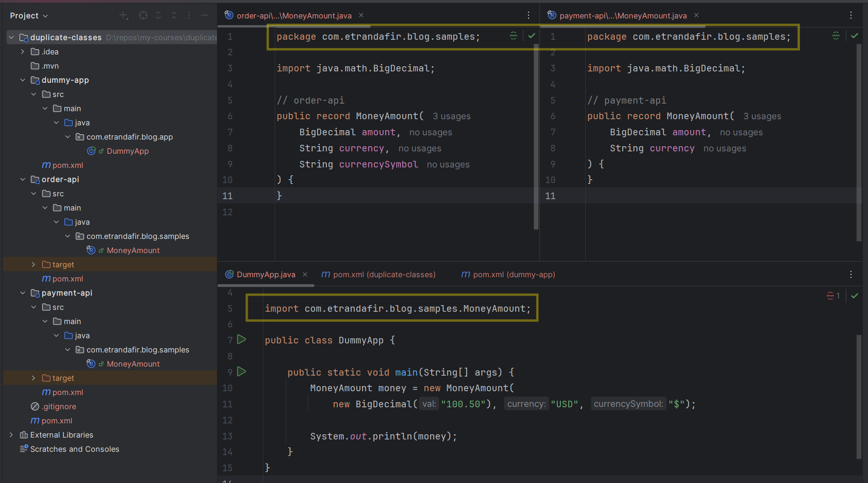Expand the order-api target folder

pyautogui.click(x=33, y=264)
